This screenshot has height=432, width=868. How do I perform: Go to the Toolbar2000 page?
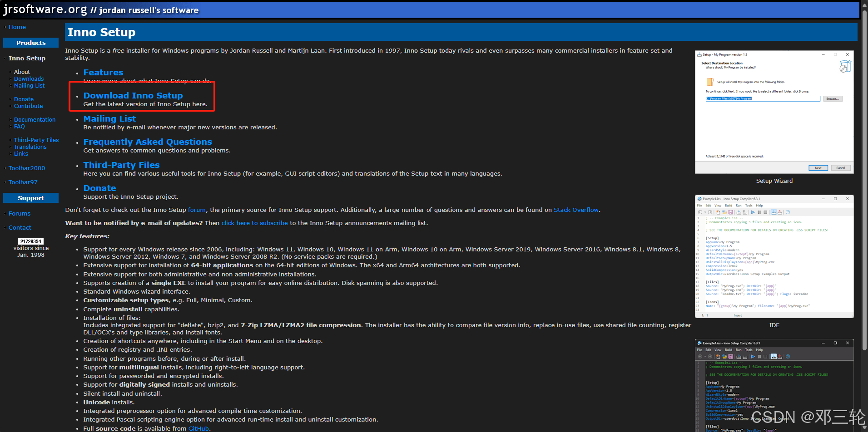point(27,168)
